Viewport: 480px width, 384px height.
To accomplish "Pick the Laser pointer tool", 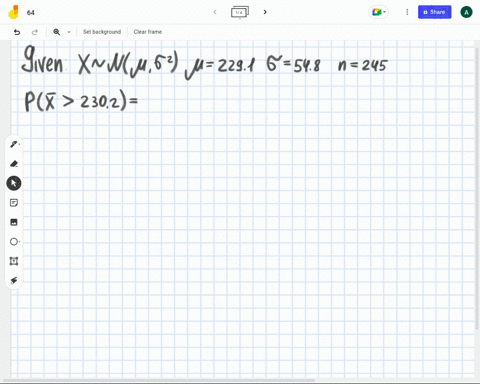I will 14,280.
